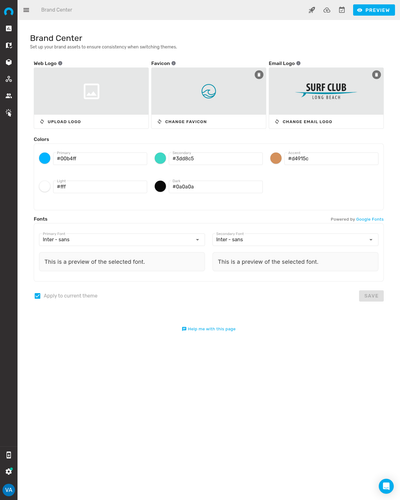This screenshot has height=500, width=400.
Task: Expand the Secondary Font dropdown
Action: [x=295, y=239]
